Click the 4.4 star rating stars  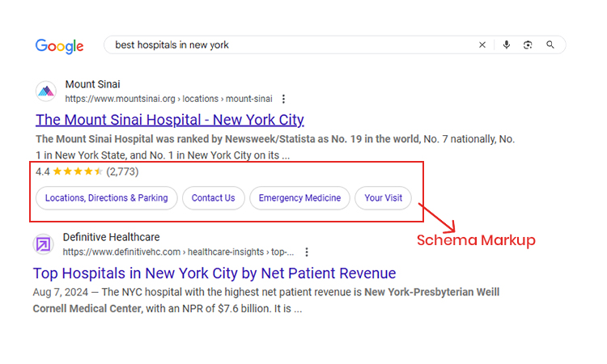coord(78,171)
